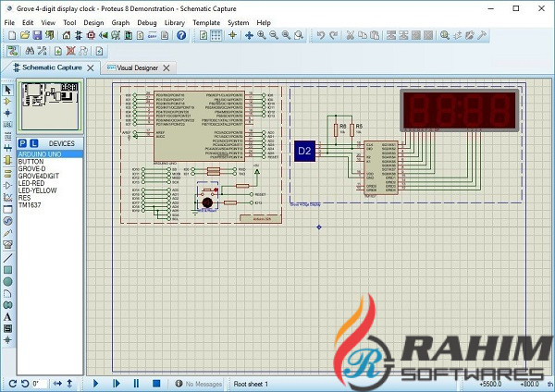Click the Play simulation button
The width and height of the screenshot is (555, 392).
[x=95, y=383]
